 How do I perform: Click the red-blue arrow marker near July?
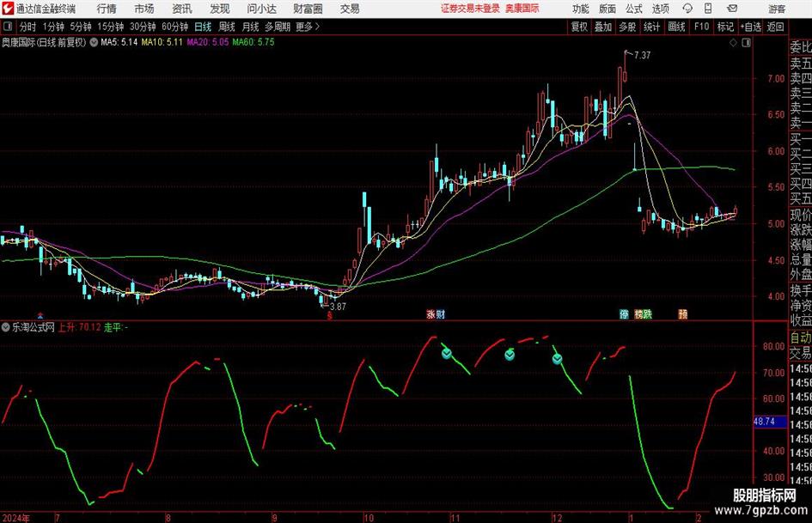(40, 315)
